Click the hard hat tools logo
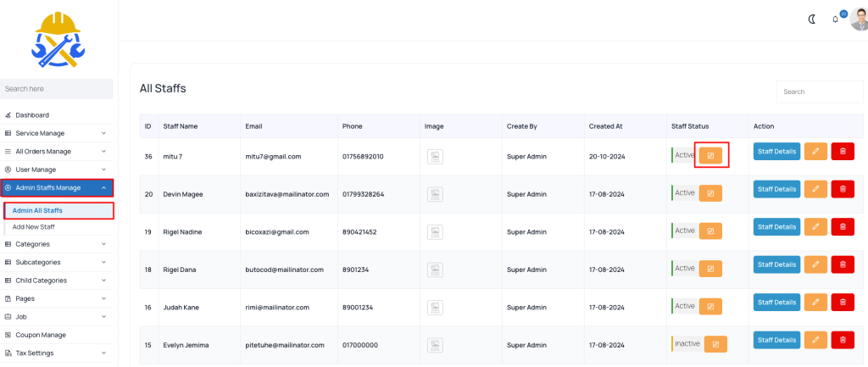The height and width of the screenshot is (367, 868). coord(58,39)
